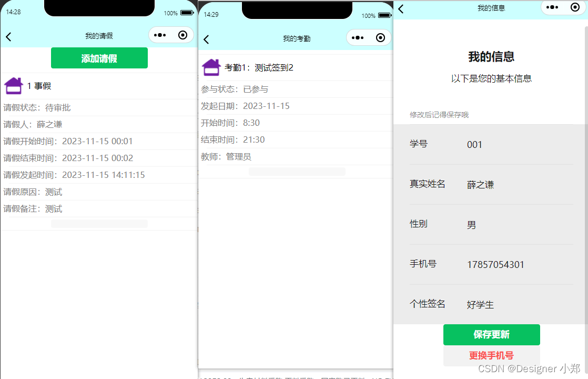
Task: Click the 请假备注：测试 row
Action: pyautogui.click(x=99, y=208)
